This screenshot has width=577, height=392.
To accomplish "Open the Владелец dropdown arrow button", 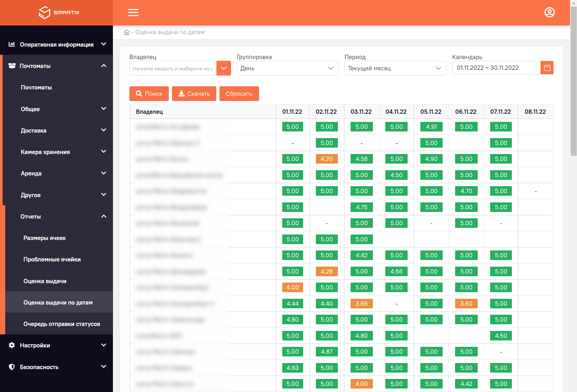I will [x=224, y=68].
